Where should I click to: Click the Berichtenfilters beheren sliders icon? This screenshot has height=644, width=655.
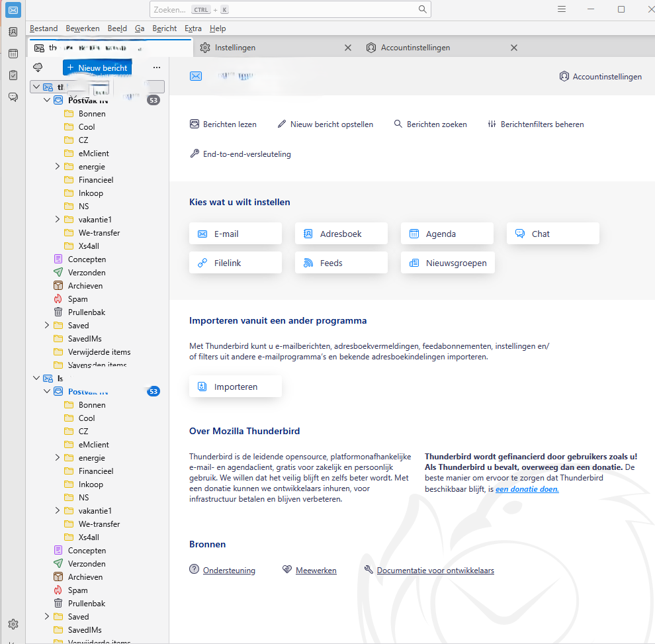tap(492, 124)
